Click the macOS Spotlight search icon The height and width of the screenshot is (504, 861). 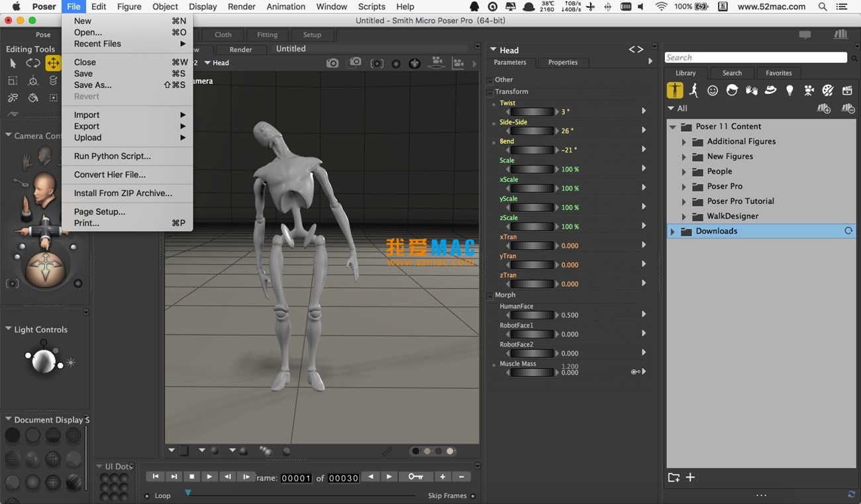click(x=823, y=7)
